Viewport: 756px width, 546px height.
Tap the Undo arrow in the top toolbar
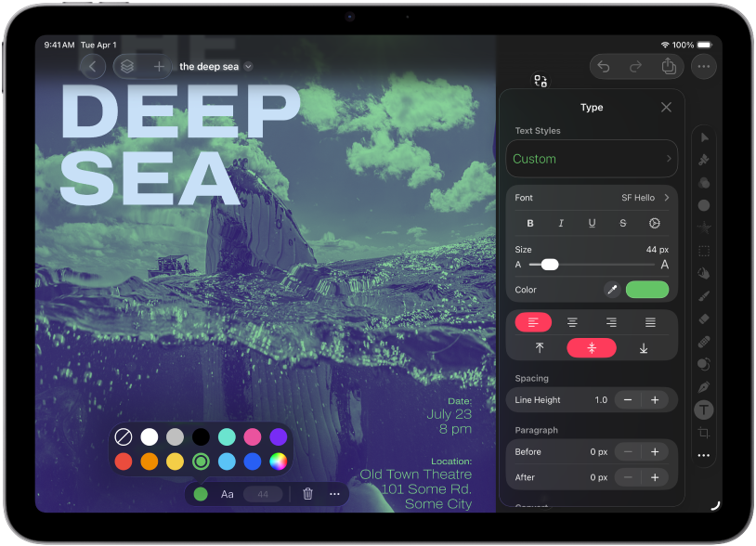pos(605,66)
